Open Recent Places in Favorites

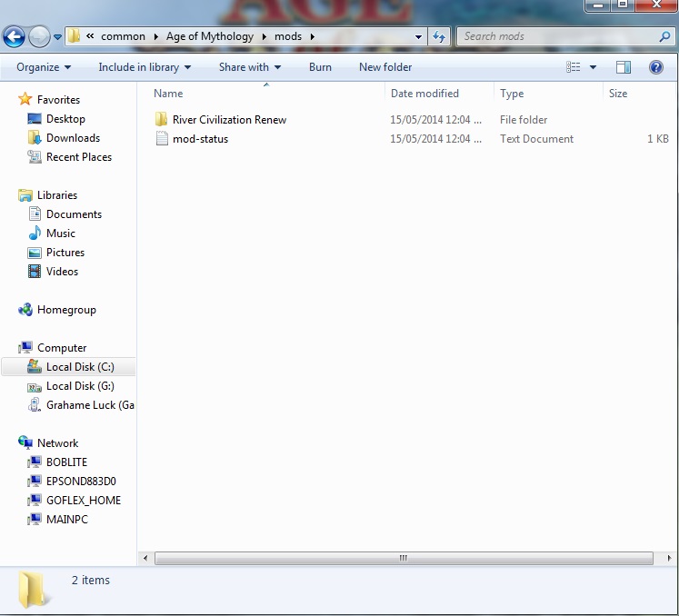point(79,157)
